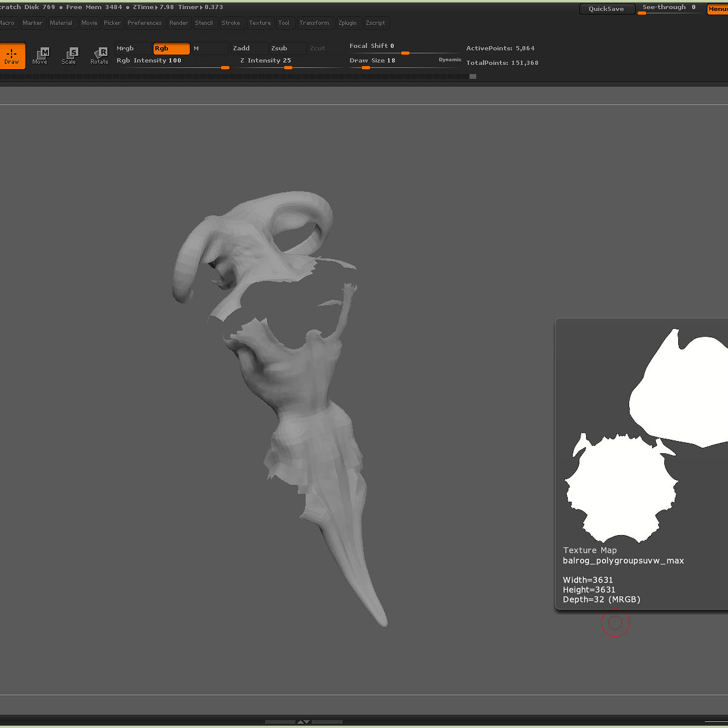The width and height of the screenshot is (728, 728).
Task: Select the Scale tool icon
Action: [69, 55]
